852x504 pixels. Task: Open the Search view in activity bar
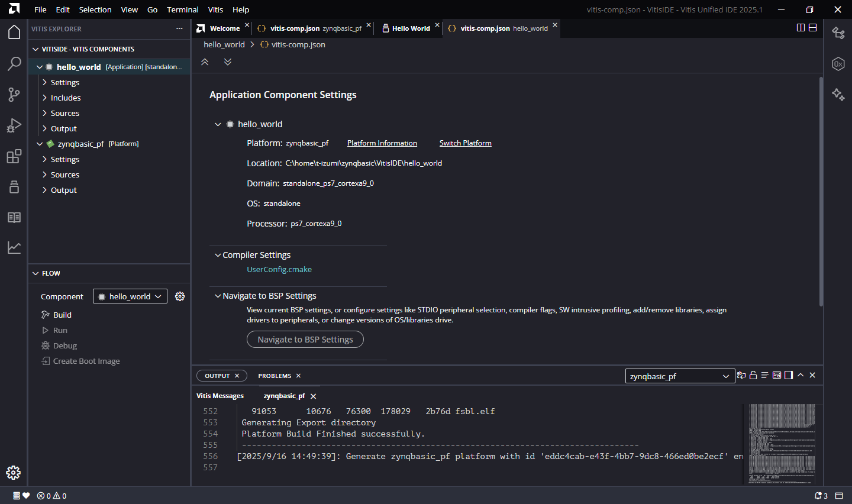(x=14, y=63)
